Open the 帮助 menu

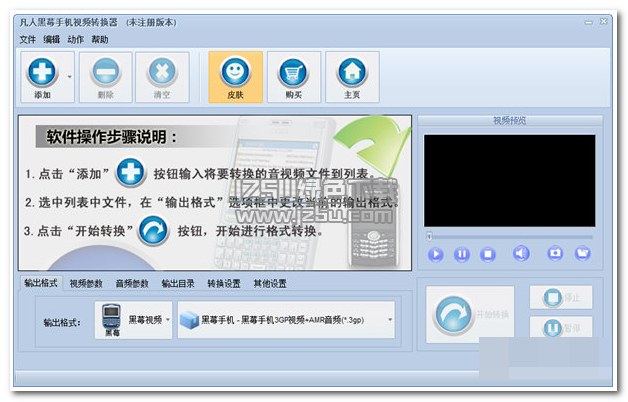[x=100, y=39]
